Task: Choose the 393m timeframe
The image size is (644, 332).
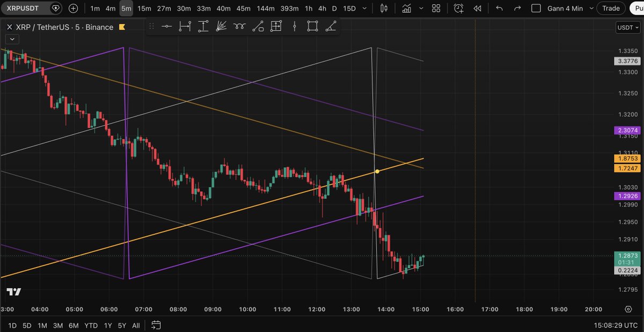Action: (290, 8)
